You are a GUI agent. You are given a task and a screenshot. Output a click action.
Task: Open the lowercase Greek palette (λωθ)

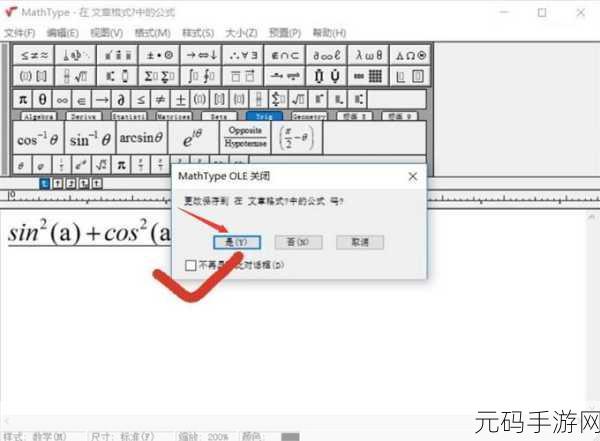coord(368,56)
